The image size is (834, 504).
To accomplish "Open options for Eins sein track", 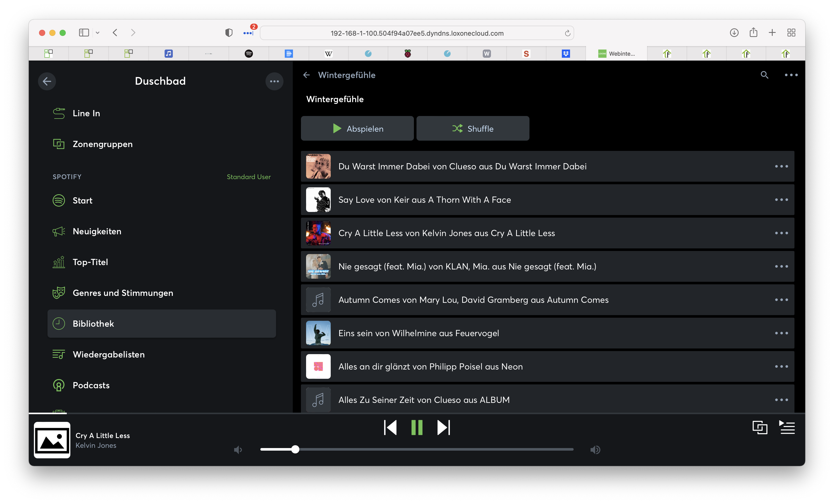I will [x=781, y=333].
